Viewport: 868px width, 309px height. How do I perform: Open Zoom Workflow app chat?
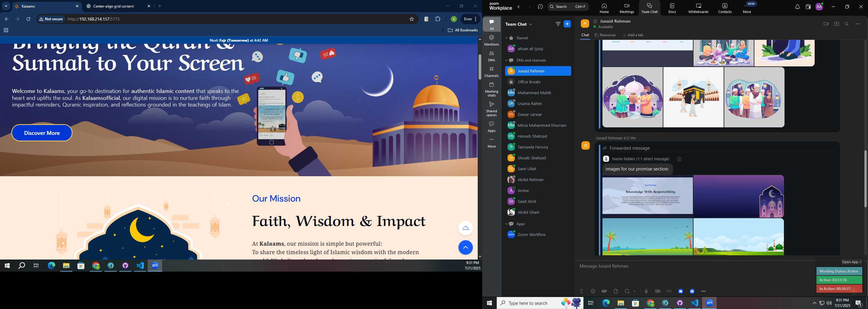coord(538,235)
